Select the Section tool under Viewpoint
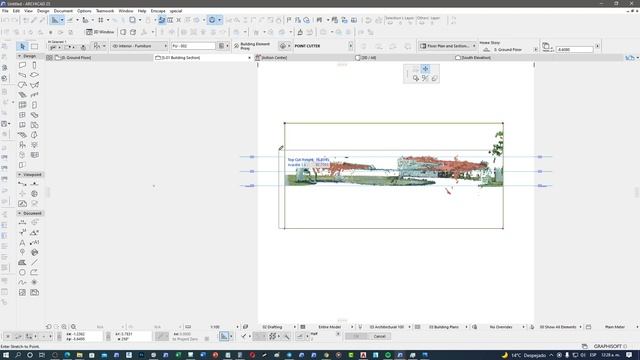Image resolution: width=640 pixels, height=360 pixels. (x=22, y=184)
